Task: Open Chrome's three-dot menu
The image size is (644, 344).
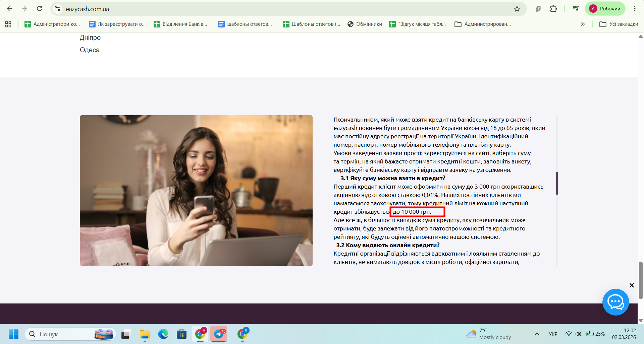Action: point(635,9)
